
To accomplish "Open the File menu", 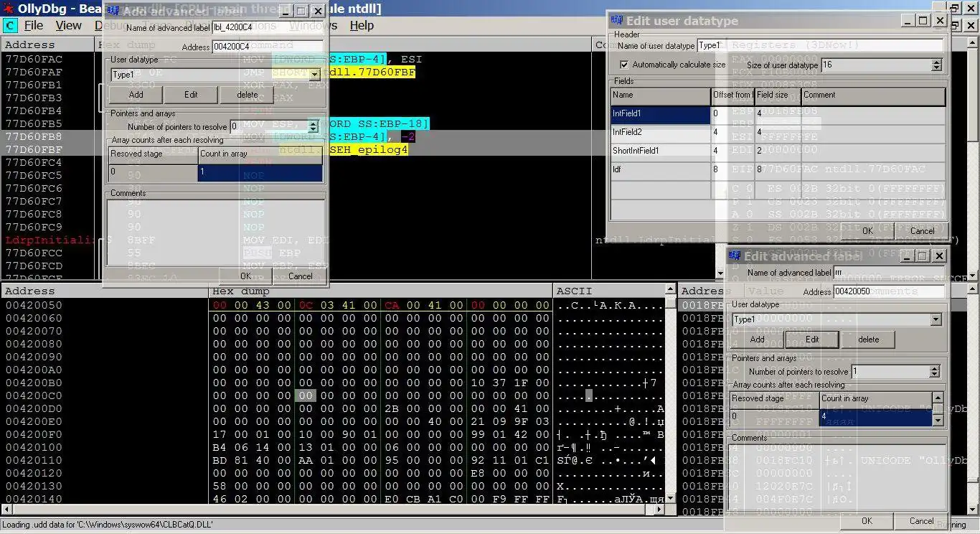I will pyautogui.click(x=34, y=25).
